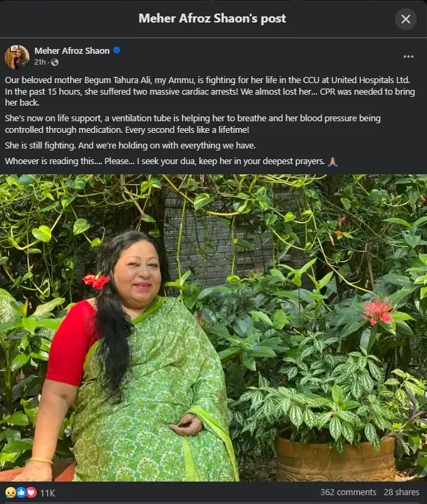Open Meher Afroz Shaon's profile picture
Image resolution: width=427 pixels, height=504 pixels.
tap(17, 57)
